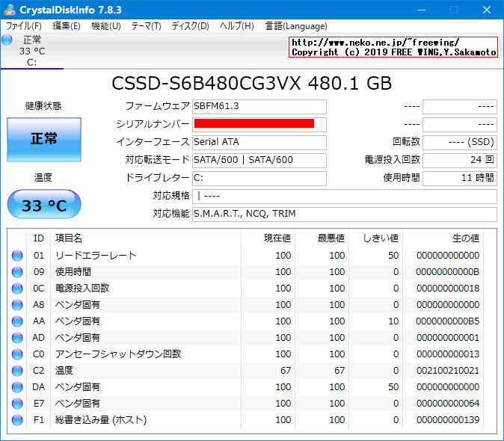Image resolution: width=504 pixels, height=441 pixels.
Task: Click status circle for 0C 電源投入回数 row
Action: tap(17, 289)
